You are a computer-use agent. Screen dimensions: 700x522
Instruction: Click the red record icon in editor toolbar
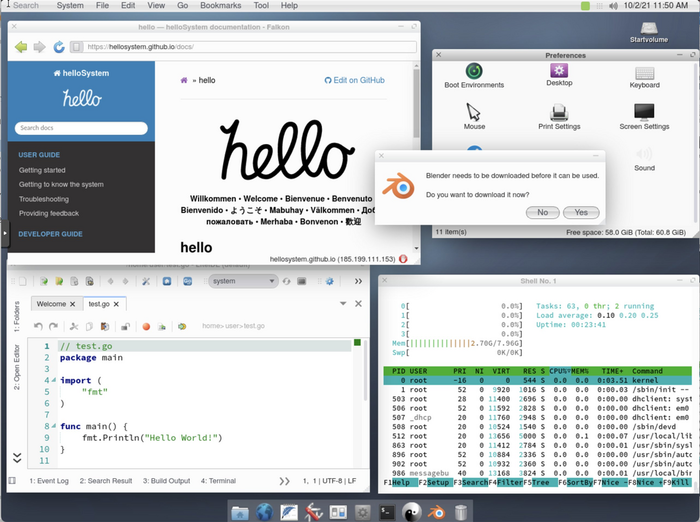(146, 326)
